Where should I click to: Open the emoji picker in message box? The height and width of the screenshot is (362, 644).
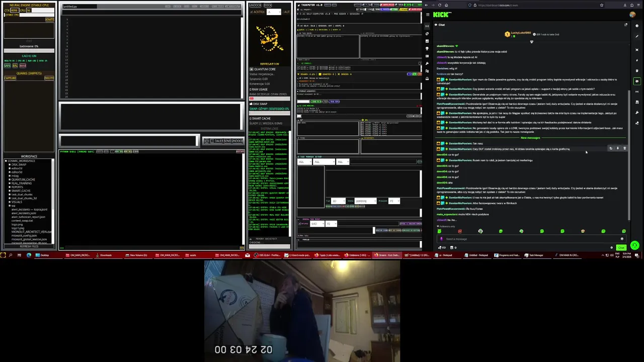[622, 239]
